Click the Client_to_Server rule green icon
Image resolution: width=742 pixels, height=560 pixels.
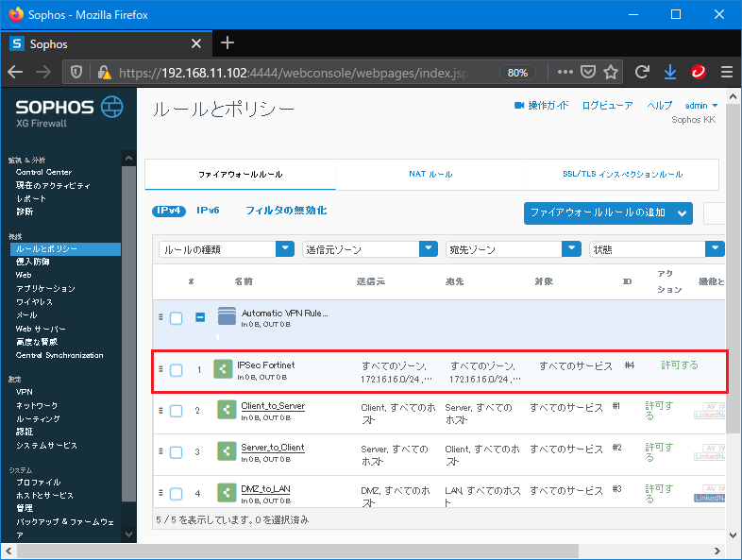pyautogui.click(x=227, y=410)
